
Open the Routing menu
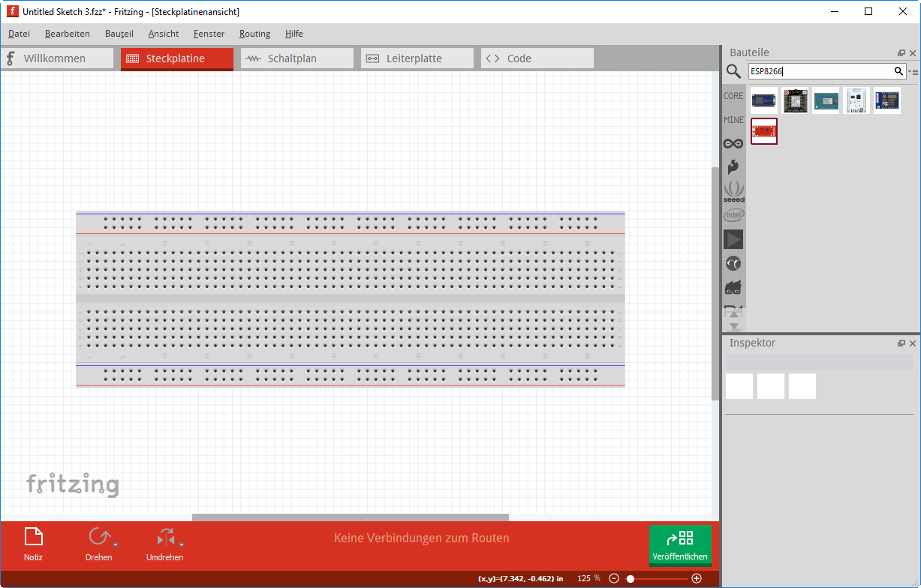254,34
